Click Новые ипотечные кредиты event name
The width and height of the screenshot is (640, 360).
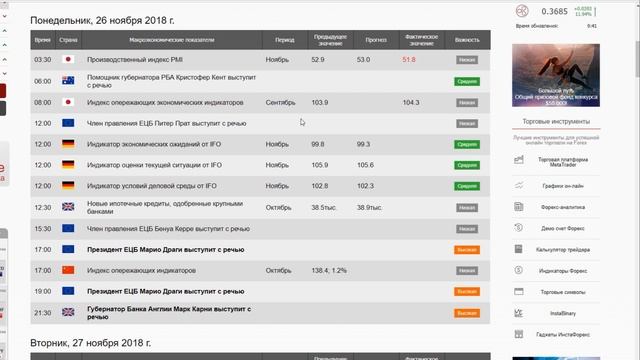pos(165,207)
